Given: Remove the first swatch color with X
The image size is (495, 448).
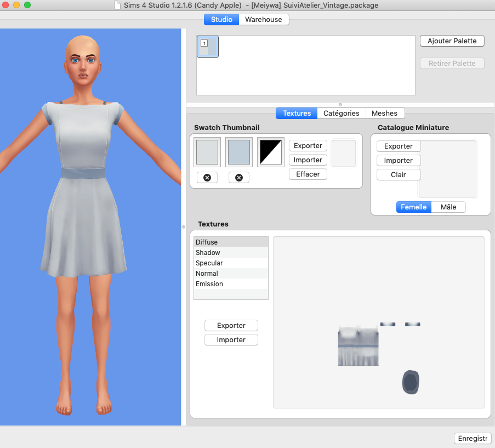Looking at the screenshot, I should (207, 178).
